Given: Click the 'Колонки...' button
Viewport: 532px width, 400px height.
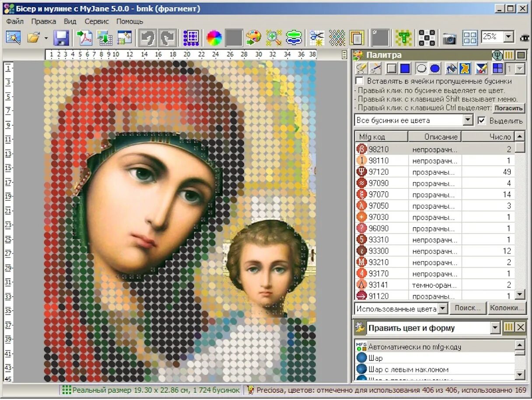Looking at the screenshot, I should click(507, 308).
